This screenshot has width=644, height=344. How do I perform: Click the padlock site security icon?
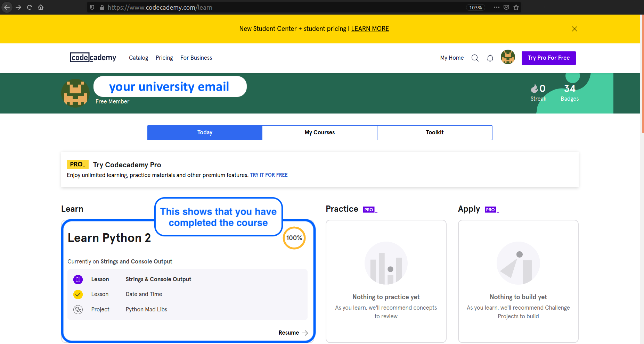(x=102, y=7)
